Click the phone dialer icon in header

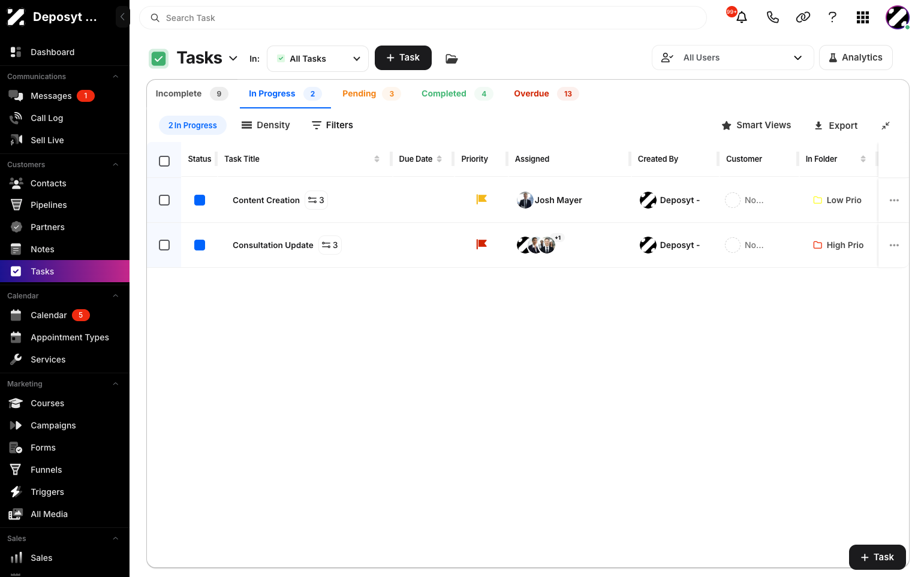pos(772,17)
